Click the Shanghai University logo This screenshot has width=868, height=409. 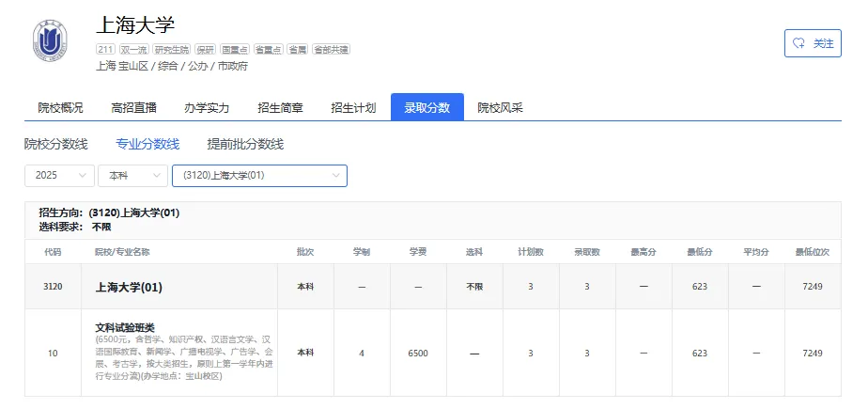click(x=51, y=40)
